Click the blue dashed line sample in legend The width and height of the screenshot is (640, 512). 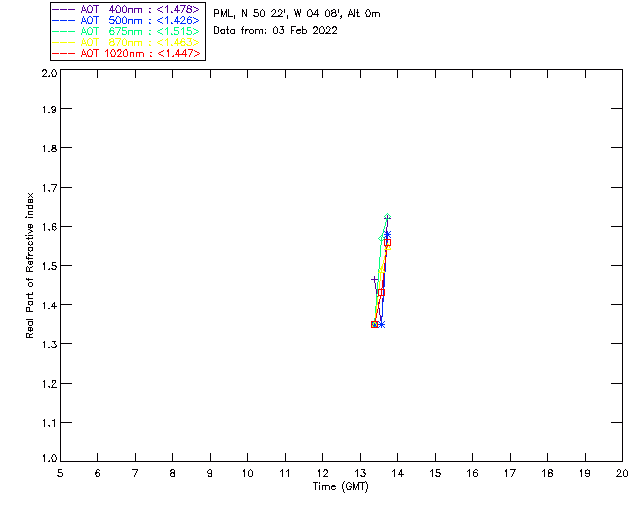[64, 20]
